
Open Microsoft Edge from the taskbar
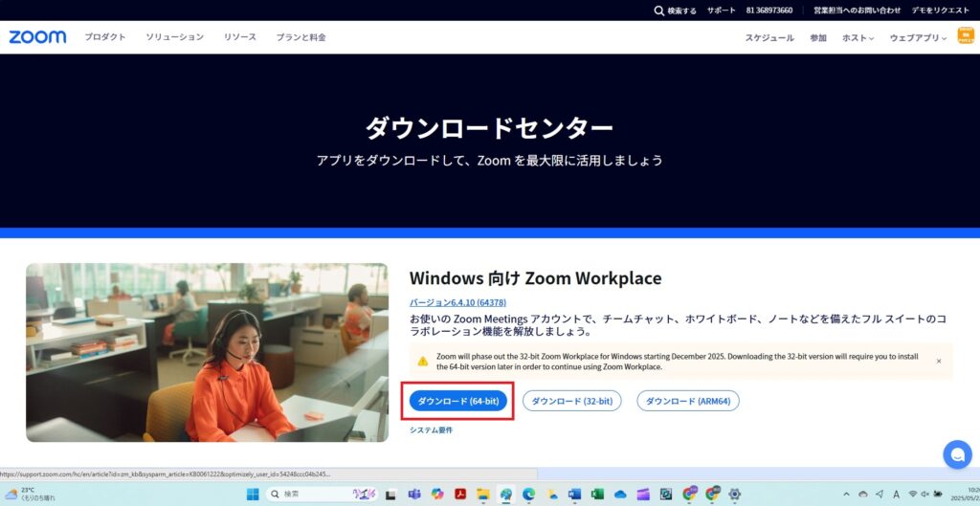tap(528, 495)
